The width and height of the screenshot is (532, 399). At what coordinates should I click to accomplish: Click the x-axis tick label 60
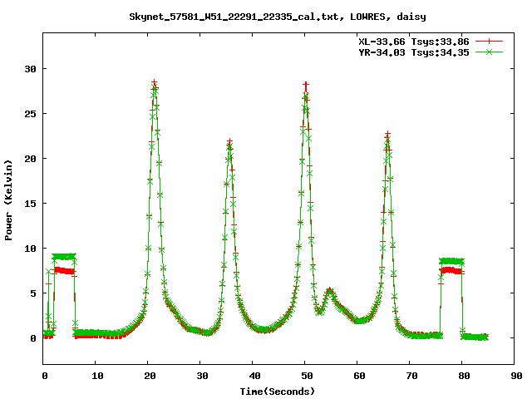coord(359,376)
